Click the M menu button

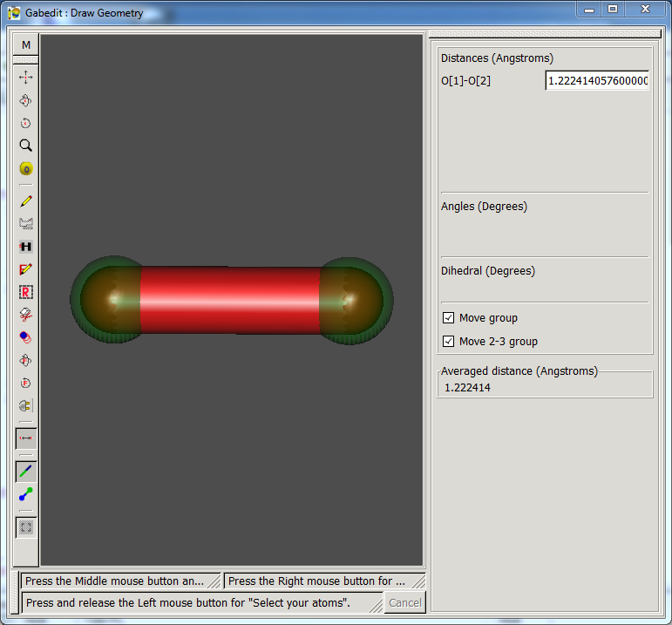pyautogui.click(x=26, y=45)
